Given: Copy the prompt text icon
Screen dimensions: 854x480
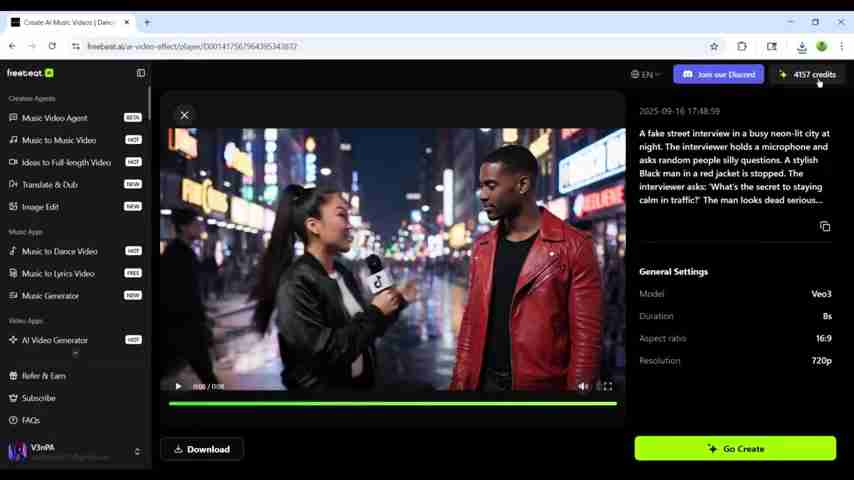Looking at the screenshot, I should click(825, 226).
